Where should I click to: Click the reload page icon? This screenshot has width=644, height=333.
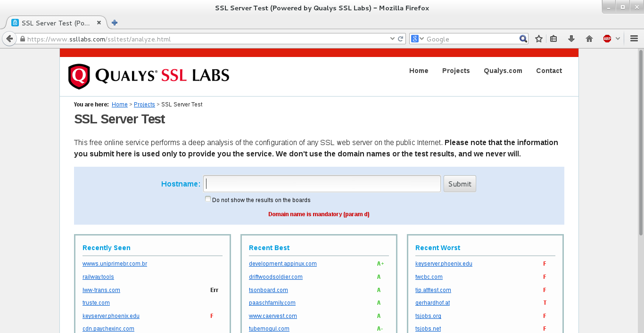[401, 39]
